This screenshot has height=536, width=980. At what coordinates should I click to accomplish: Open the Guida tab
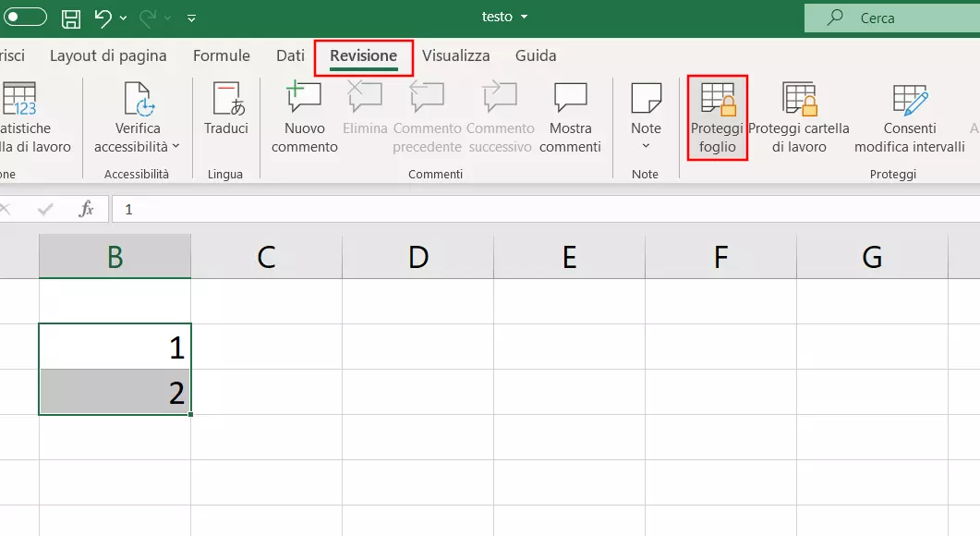536,55
